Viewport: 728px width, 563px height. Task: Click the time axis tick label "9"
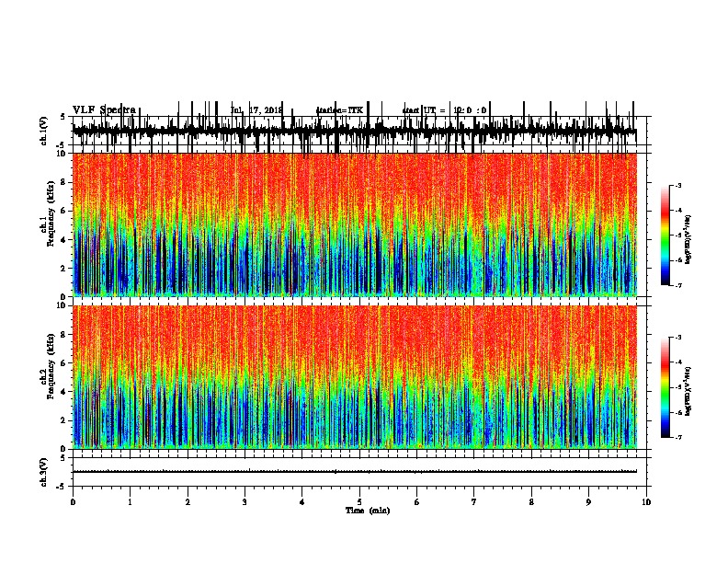(x=588, y=502)
